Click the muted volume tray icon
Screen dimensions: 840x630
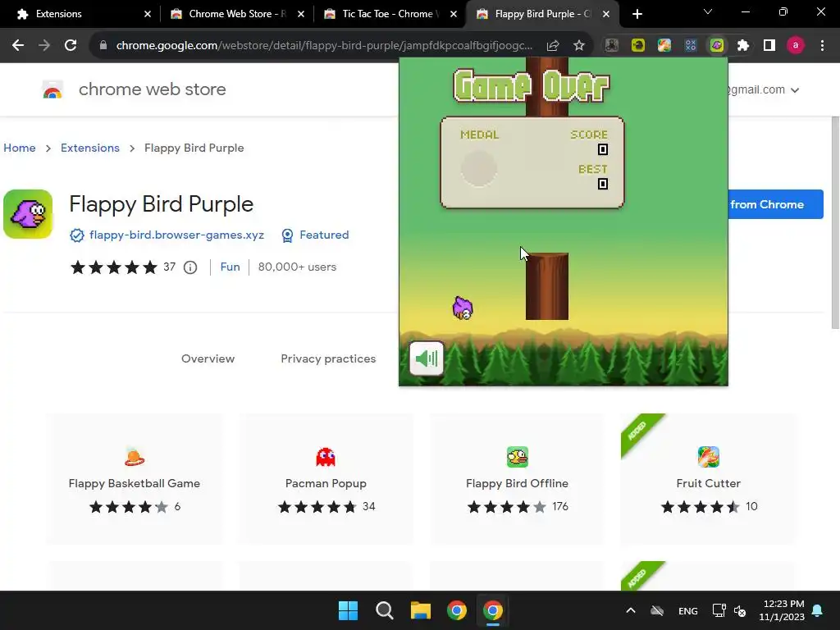(741, 610)
